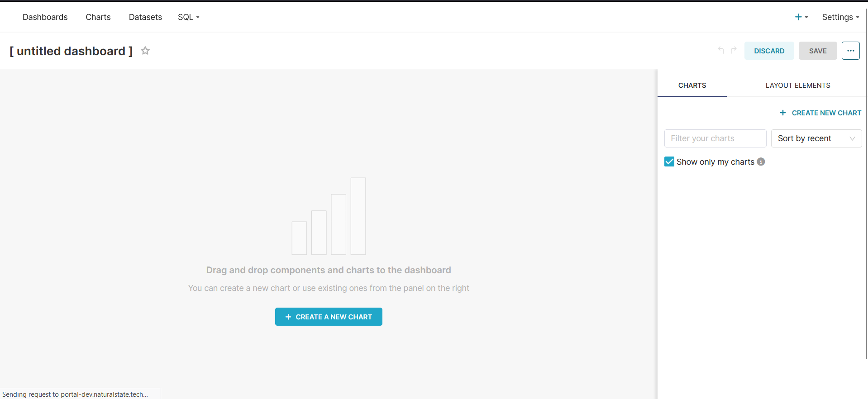
Task: Select the Charts tab in side panel
Action: coord(692,85)
